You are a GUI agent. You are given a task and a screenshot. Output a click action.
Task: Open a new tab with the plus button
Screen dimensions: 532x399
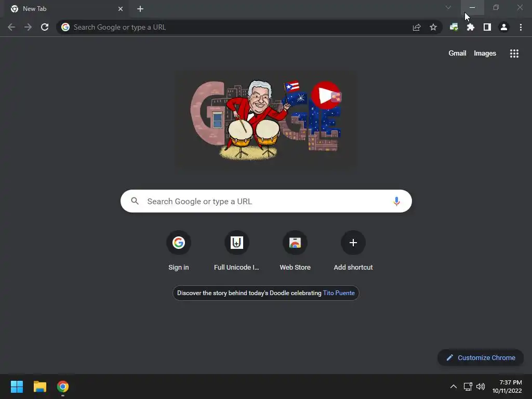point(140,9)
